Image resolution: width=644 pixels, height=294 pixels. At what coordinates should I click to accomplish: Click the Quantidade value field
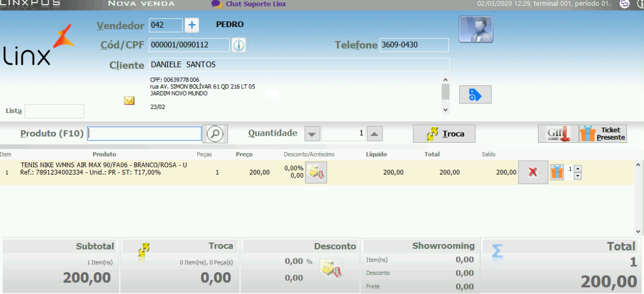[x=343, y=134]
